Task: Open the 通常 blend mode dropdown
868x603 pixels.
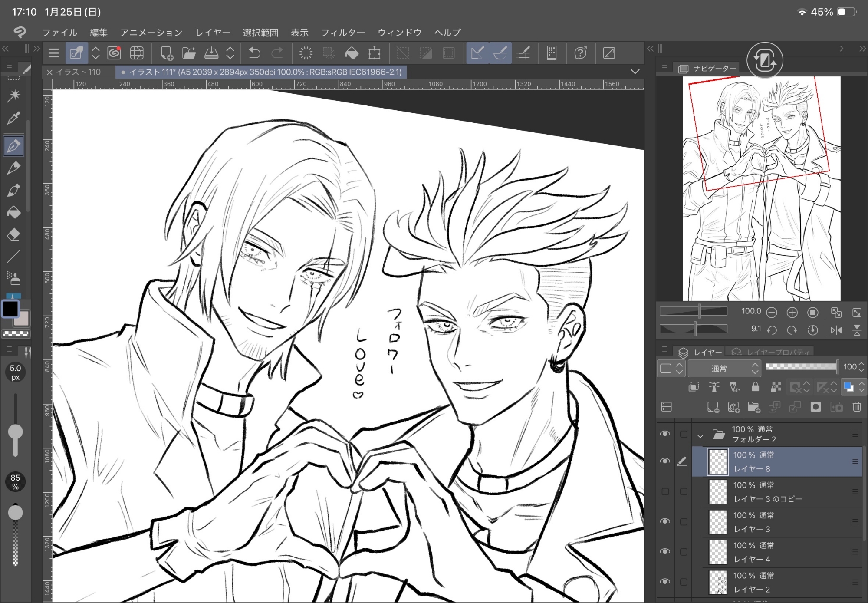Action: tap(724, 369)
